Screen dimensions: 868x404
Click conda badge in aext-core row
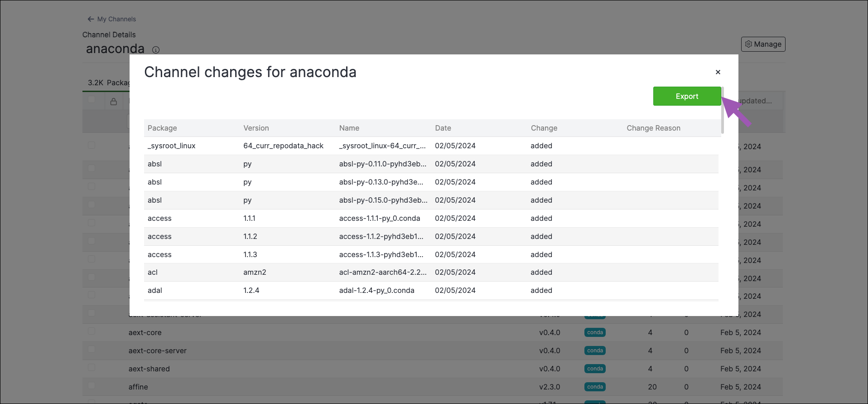pyautogui.click(x=595, y=332)
